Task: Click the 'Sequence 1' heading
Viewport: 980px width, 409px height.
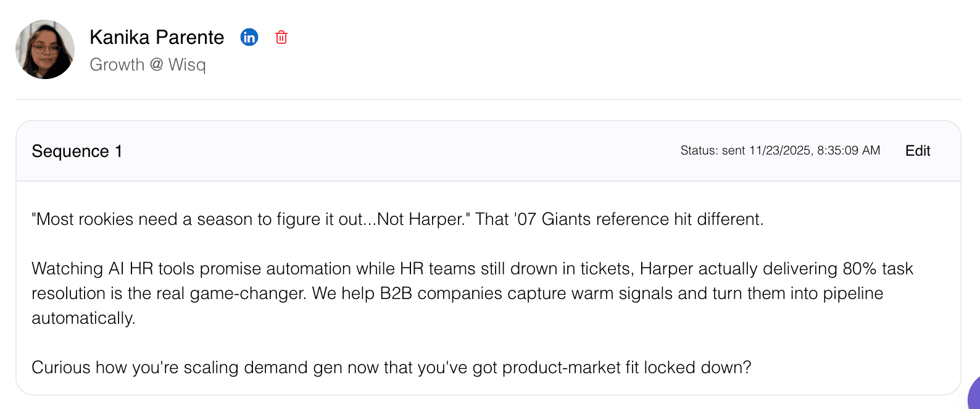Action: click(x=77, y=151)
